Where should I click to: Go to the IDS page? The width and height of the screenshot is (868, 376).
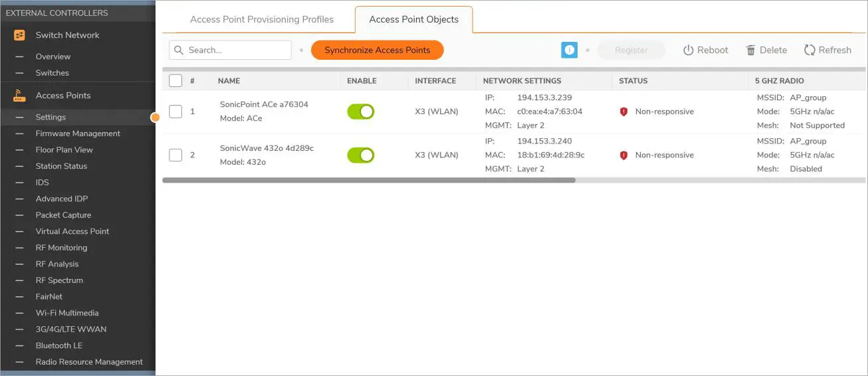(43, 183)
